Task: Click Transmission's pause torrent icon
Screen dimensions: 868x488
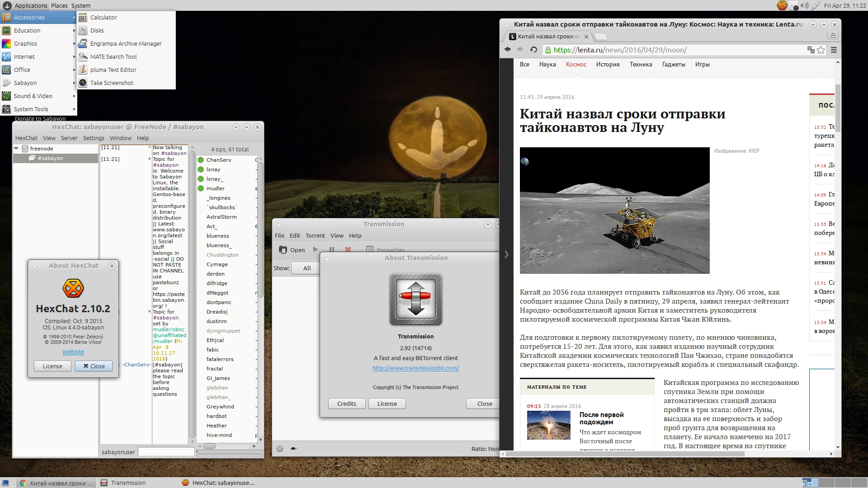Action: click(332, 250)
